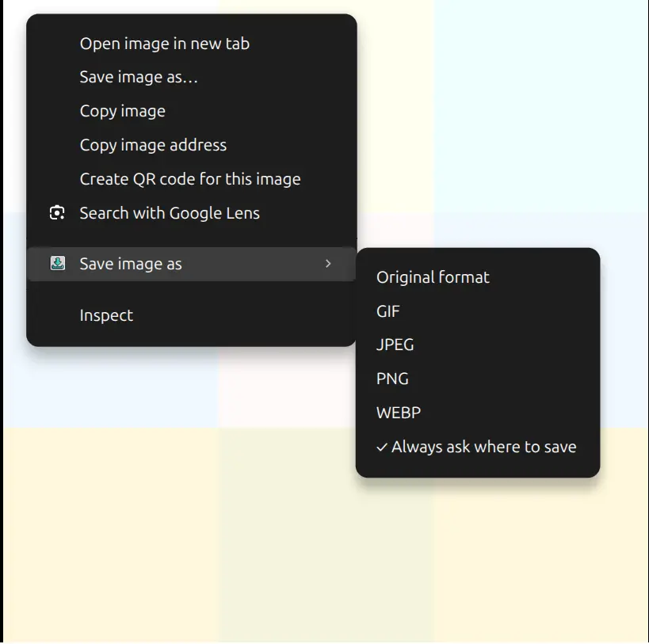The width and height of the screenshot is (649, 644).
Task: Save the image as WEBP
Action: point(398,413)
